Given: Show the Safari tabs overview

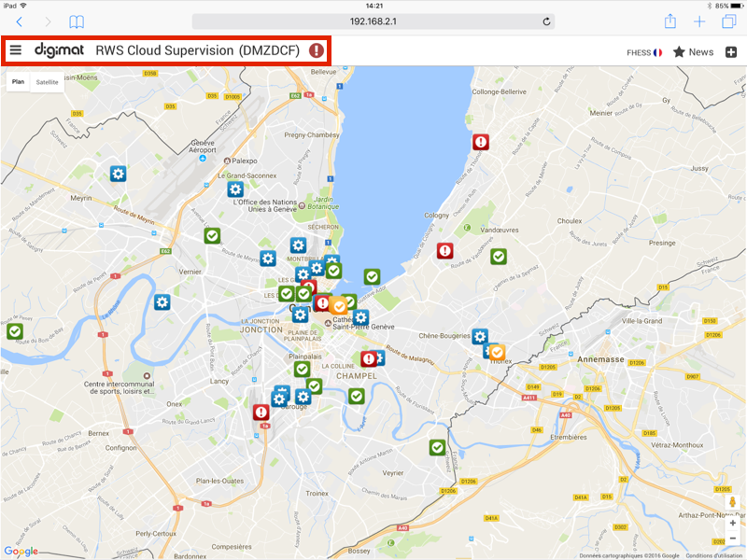Looking at the screenshot, I should [x=729, y=21].
